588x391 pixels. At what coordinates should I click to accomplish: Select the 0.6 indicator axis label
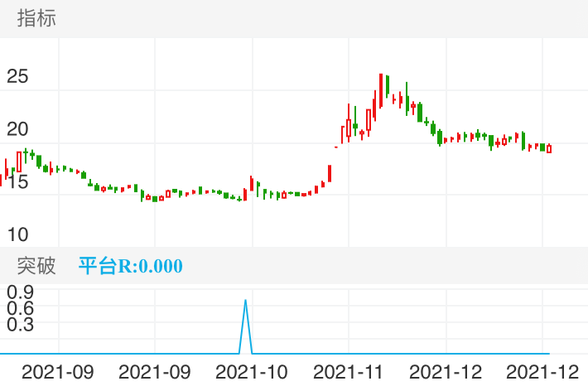pyautogui.click(x=20, y=308)
